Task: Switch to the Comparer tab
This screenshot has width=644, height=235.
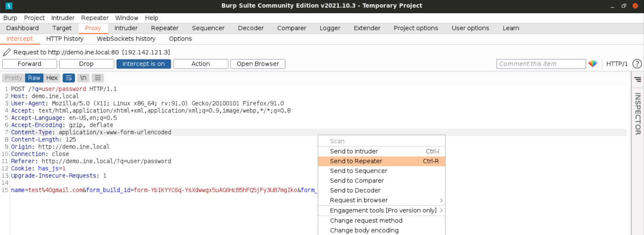Action: pyautogui.click(x=292, y=28)
